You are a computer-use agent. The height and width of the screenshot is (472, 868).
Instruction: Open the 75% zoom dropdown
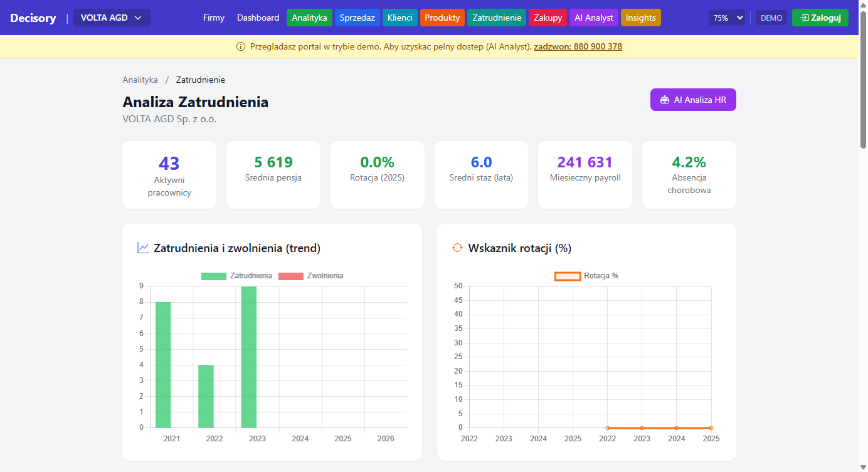pyautogui.click(x=727, y=18)
